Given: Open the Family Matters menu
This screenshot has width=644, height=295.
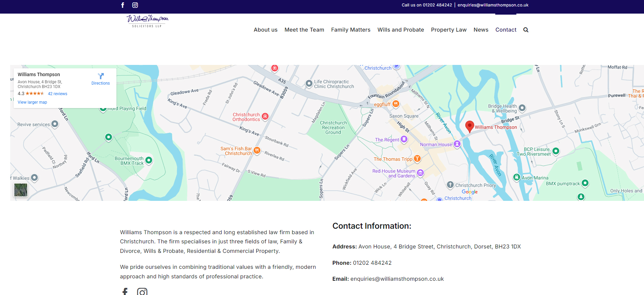Looking at the screenshot, I should click(351, 30).
